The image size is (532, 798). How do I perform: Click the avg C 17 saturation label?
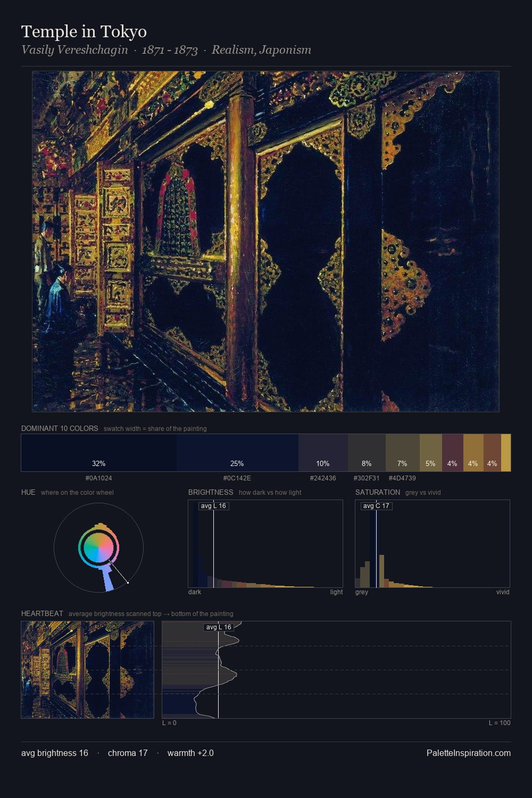tap(376, 506)
